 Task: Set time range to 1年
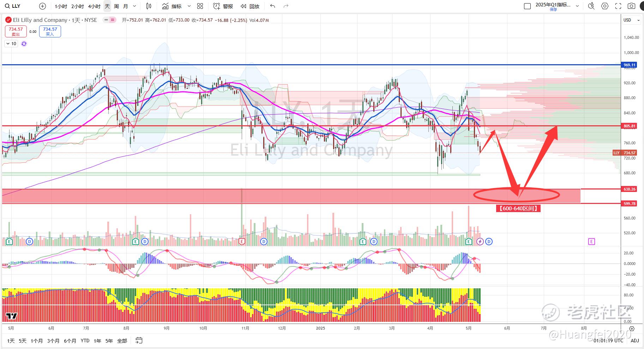97,341
